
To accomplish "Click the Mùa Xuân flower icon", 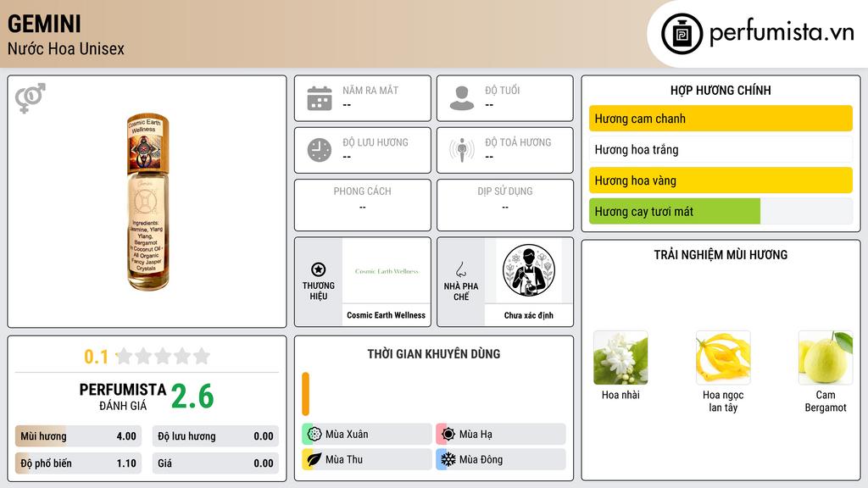I will tap(314, 434).
